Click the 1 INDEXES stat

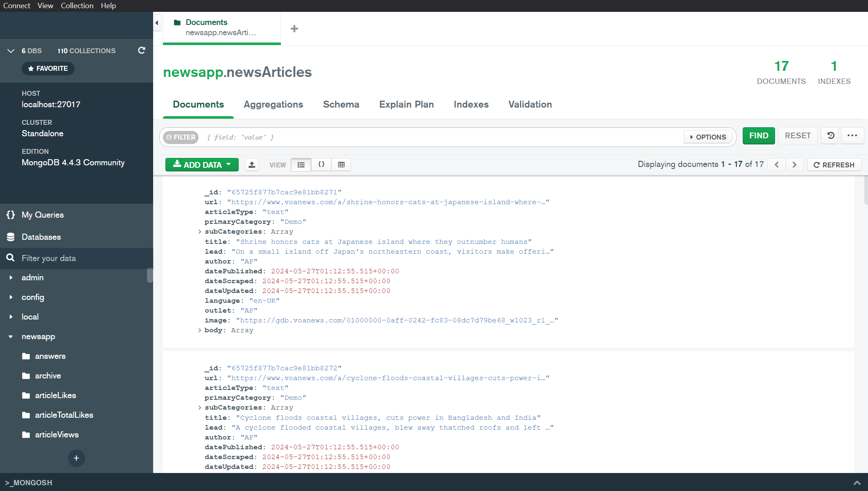[834, 72]
